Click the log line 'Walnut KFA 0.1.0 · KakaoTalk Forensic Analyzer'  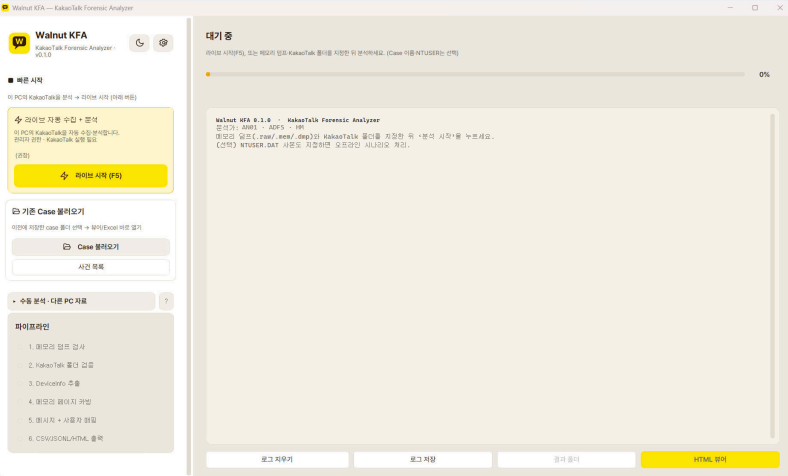[298, 120]
